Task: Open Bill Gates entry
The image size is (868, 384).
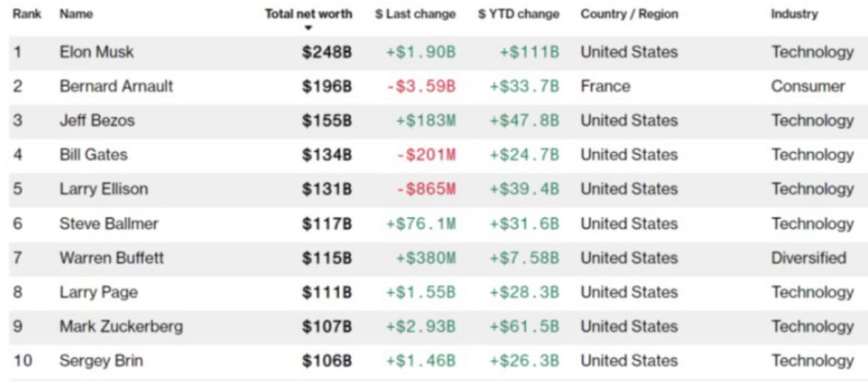Action: pos(94,155)
